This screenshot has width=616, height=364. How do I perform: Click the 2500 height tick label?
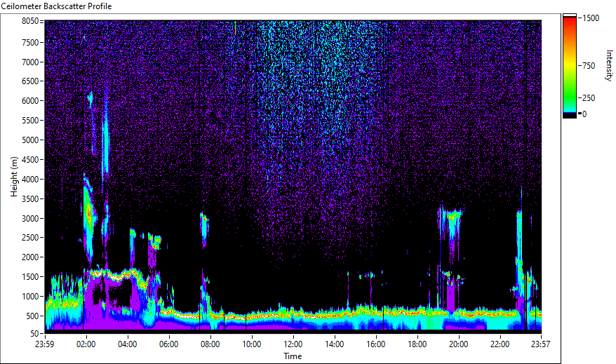pyautogui.click(x=30, y=238)
